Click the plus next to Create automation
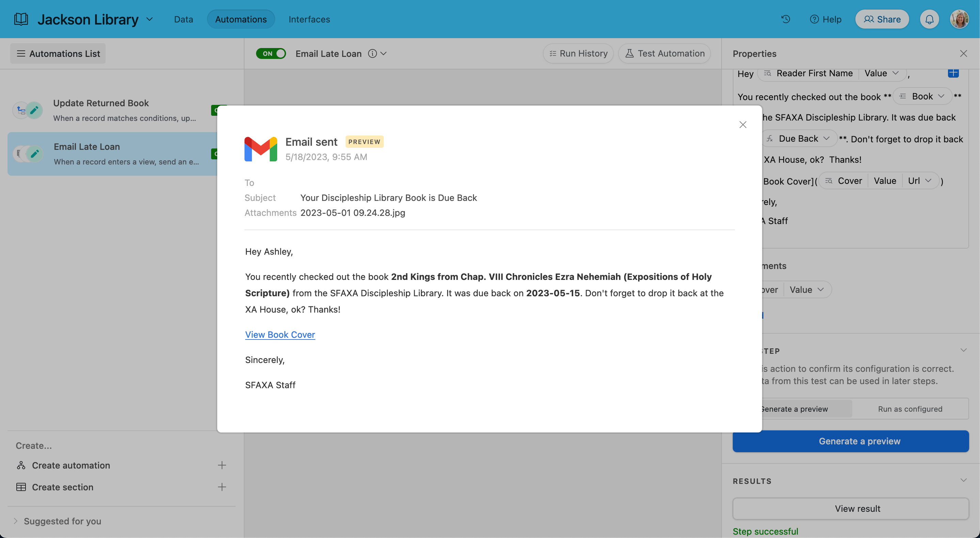Viewport: 980px width, 538px height. coord(222,465)
